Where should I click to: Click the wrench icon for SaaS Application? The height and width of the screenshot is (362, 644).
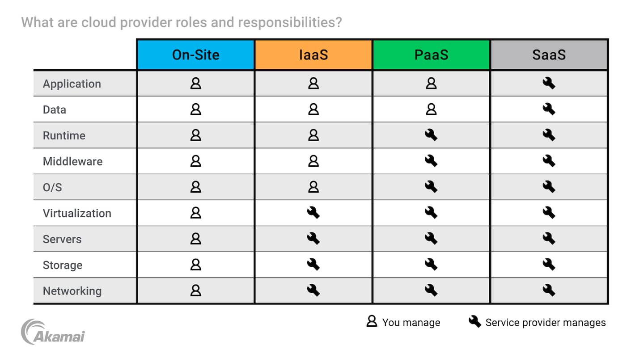click(x=549, y=84)
